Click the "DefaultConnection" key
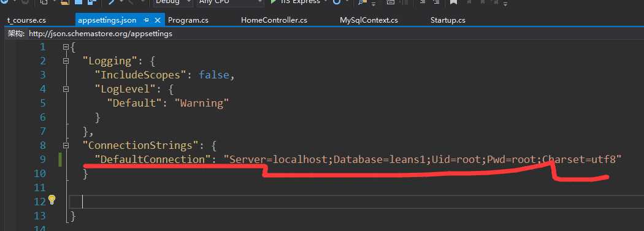This screenshot has width=644, height=231. (x=152, y=159)
